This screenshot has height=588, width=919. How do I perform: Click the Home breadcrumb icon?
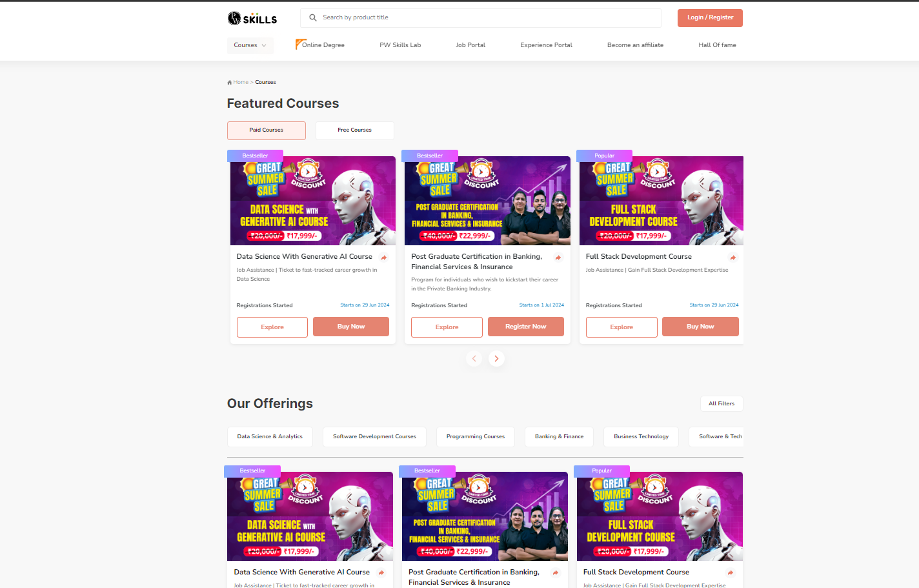[229, 83]
